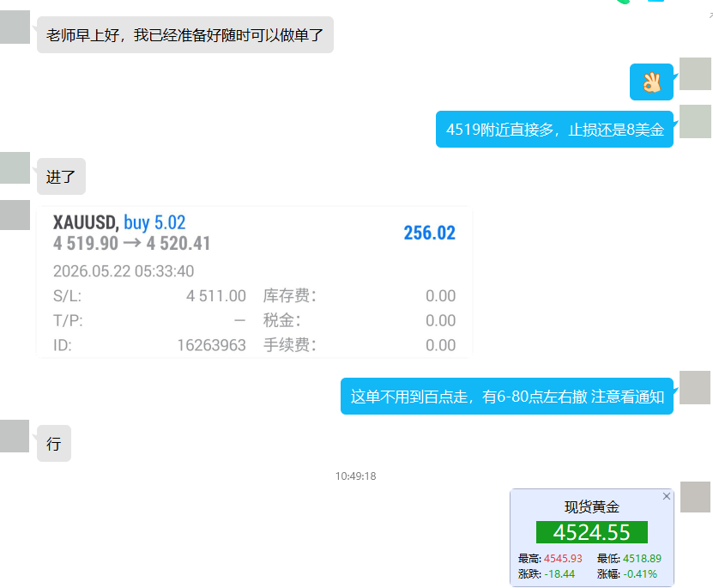Click avatar beside 4519附近直接多 message
Screen dimensions: 713x588
695,121
